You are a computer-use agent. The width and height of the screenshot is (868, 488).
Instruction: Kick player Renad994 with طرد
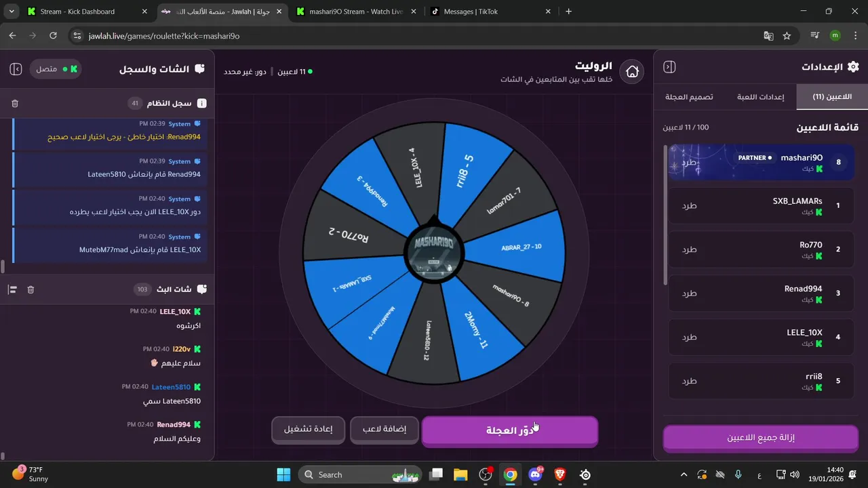689,293
